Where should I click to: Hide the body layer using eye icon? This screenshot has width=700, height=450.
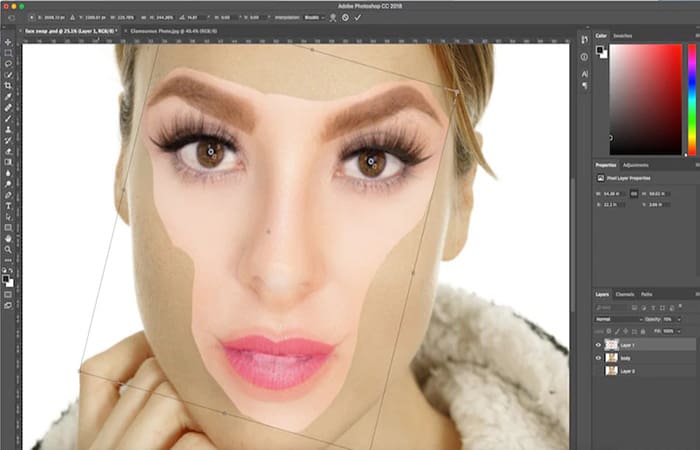599,358
